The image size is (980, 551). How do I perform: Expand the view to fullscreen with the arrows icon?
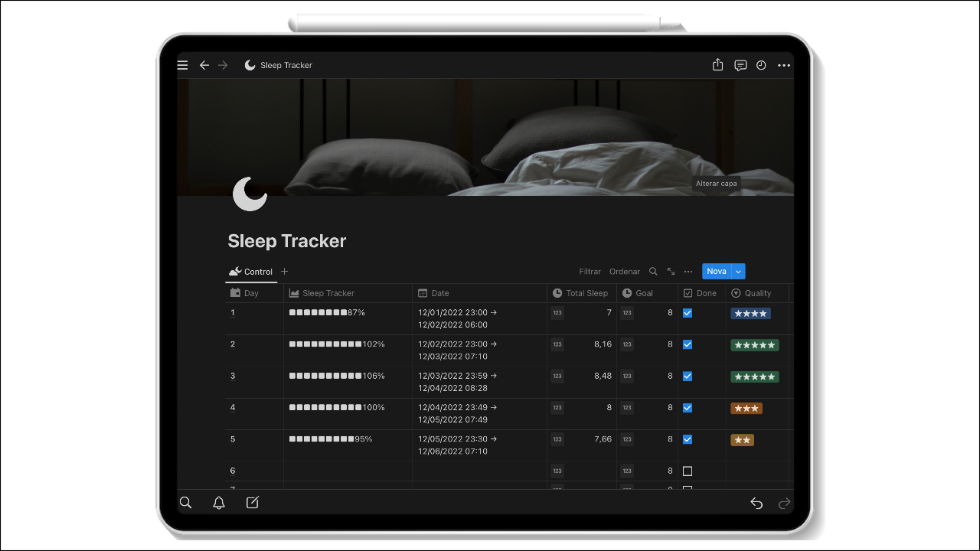click(x=671, y=271)
